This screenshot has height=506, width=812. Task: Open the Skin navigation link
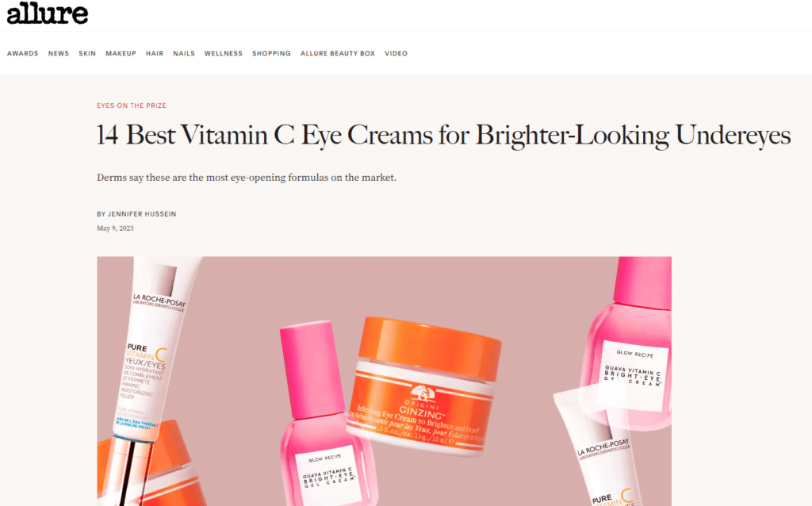click(87, 53)
